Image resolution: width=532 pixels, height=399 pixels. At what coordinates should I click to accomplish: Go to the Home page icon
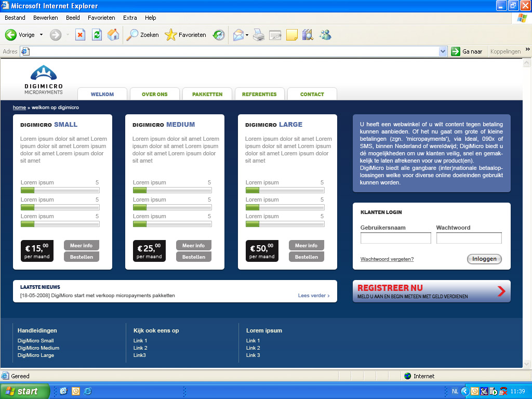click(113, 35)
